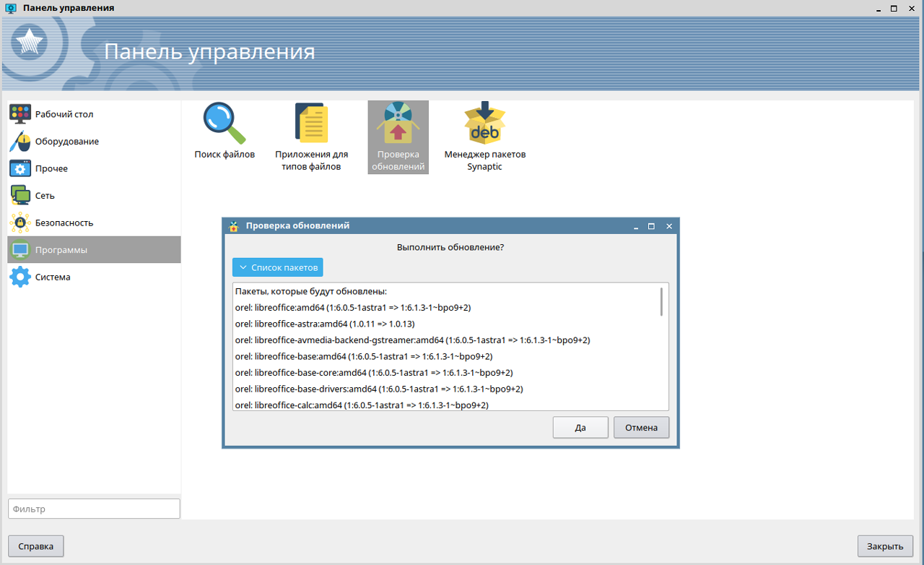Viewport: 924px width, 565px height.
Task: Minimize the Проверка обновлений dialog
Action: click(636, 226)
